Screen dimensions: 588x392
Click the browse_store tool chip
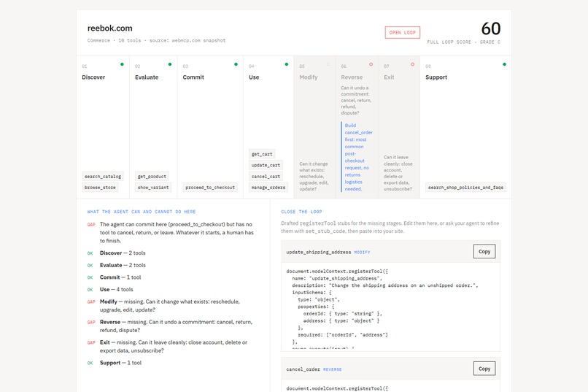[100, 187]
